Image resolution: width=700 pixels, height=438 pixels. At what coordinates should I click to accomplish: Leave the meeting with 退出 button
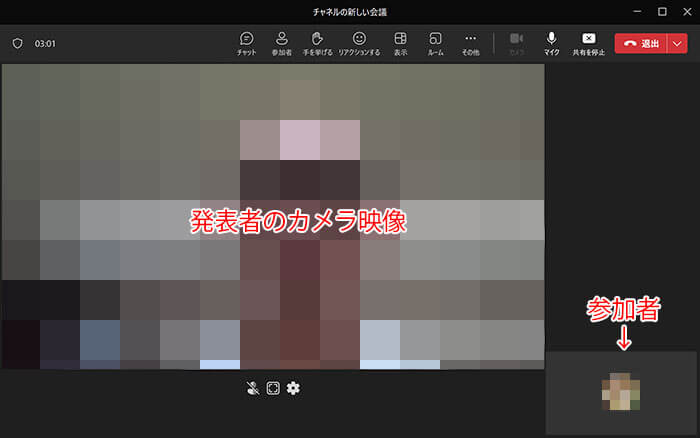coord(641,43)
